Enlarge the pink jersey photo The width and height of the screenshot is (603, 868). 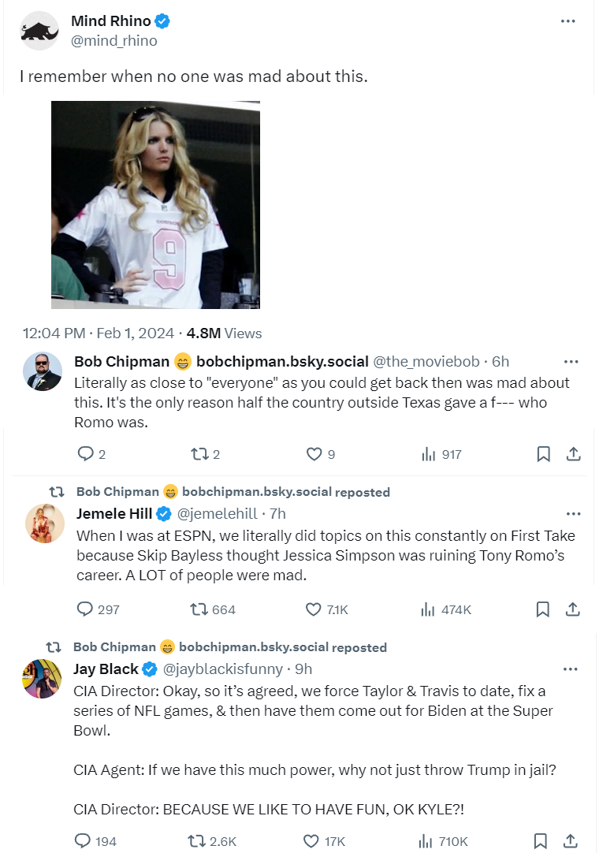pos(155,205)
